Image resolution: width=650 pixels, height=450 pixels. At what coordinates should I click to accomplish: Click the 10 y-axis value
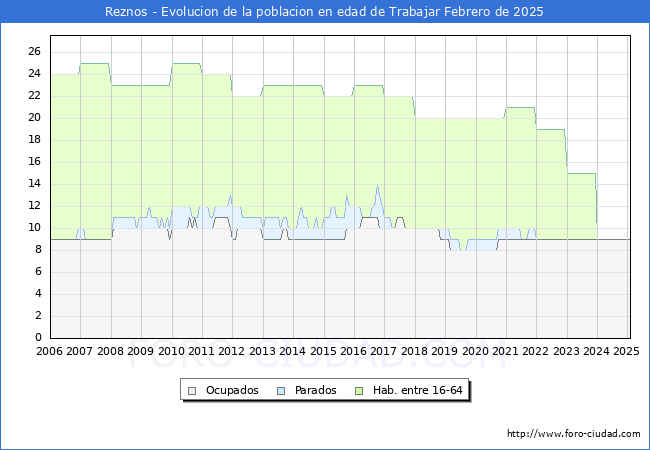tap(34, 227)
